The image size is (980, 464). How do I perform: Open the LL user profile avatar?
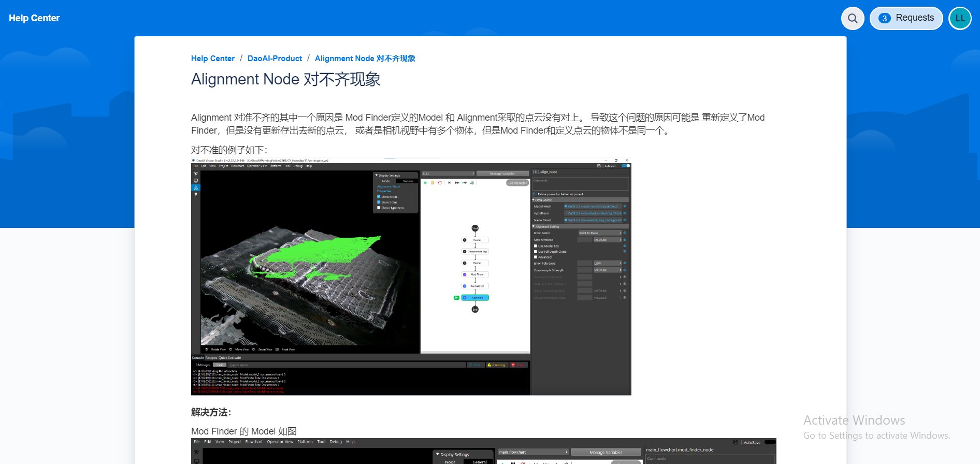coord(960,18)
